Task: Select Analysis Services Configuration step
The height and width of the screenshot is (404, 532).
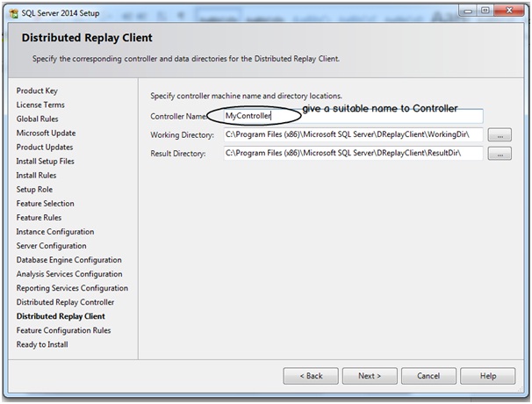Action: click(69, 274)
